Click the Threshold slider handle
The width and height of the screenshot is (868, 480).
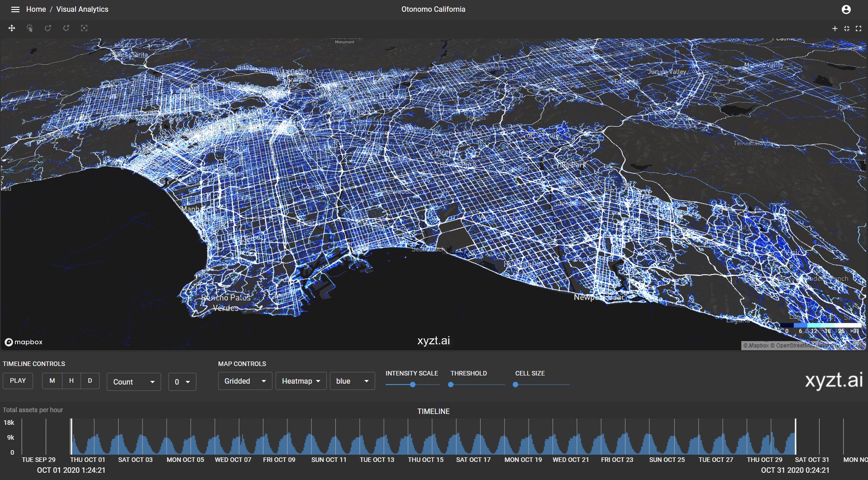click(451, 385)
